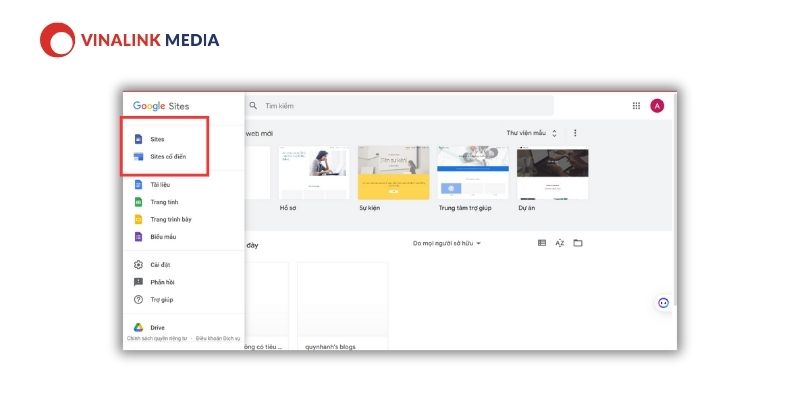Image resolution: width=800 pixels, height=400 pixels.
Task: Open the Do mọi người sở hữu dropdown
Action: tap(447, 243)
